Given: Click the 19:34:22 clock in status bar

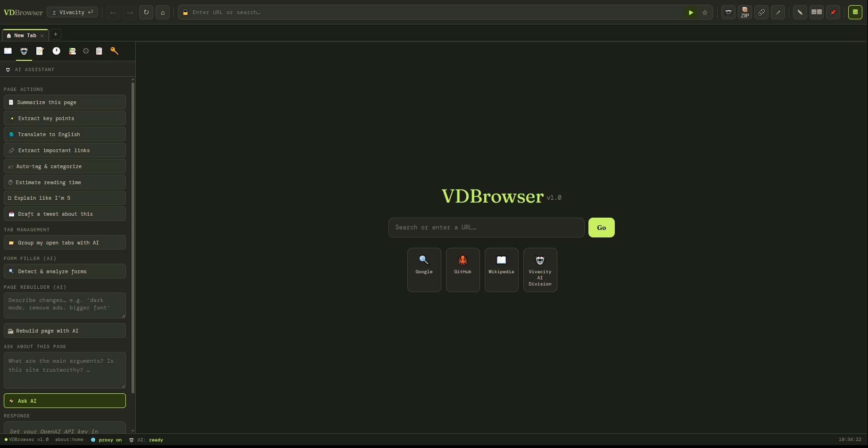Looking at the screenshot, I should click(850, 440).
